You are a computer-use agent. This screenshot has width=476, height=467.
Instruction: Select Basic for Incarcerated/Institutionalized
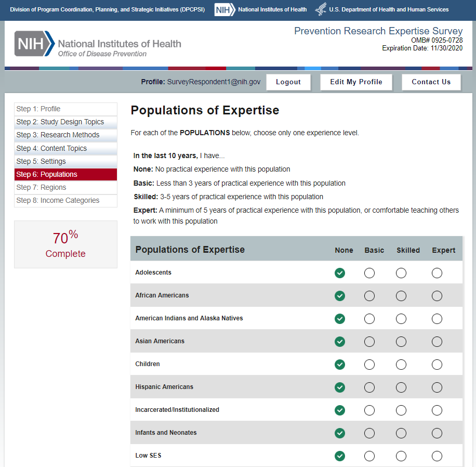[x=369, y=410]
